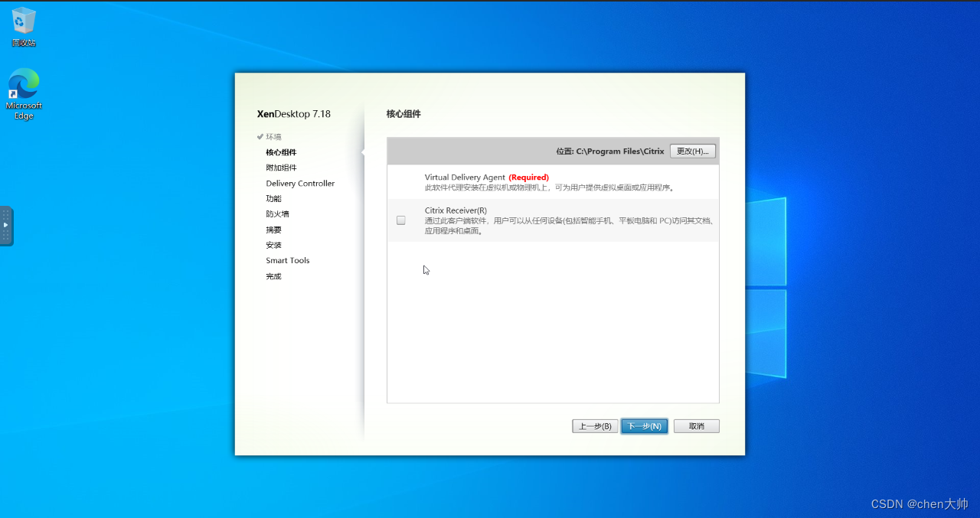The width and height of the screenshot is (980, 518).
Task: Cancel the installer with 取消
Action: pos(697,426)
